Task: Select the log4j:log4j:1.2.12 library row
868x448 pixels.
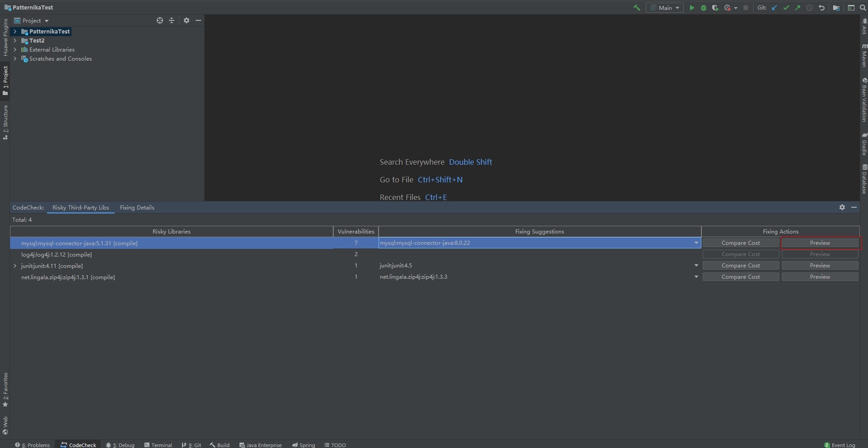Action: coord(172,254)
